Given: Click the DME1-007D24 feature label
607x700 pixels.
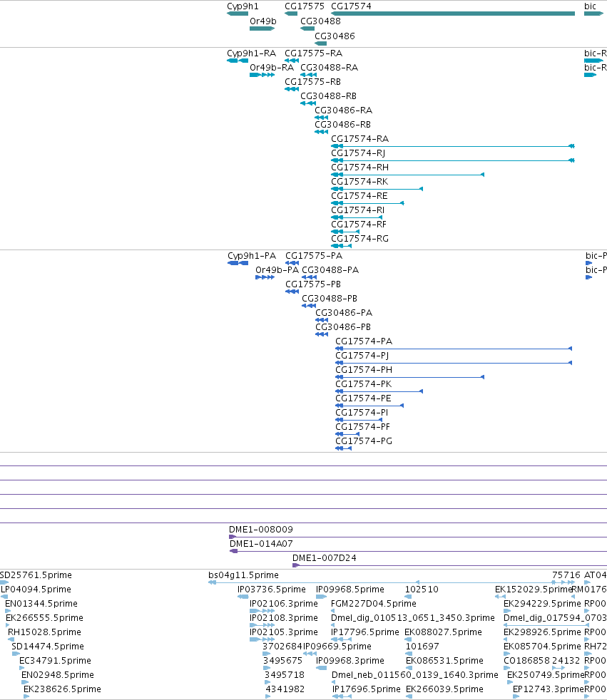Looking at the screenshot, I should pos(325,558).
